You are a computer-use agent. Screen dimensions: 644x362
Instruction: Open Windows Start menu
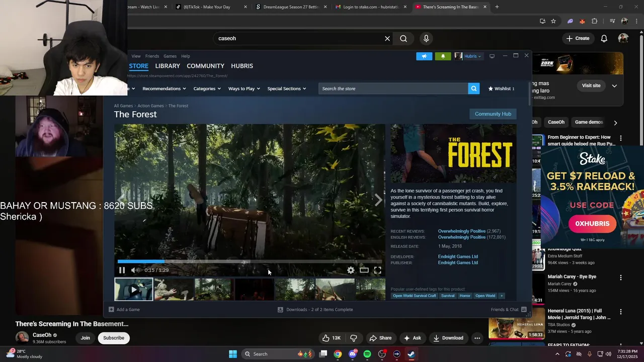233,354
